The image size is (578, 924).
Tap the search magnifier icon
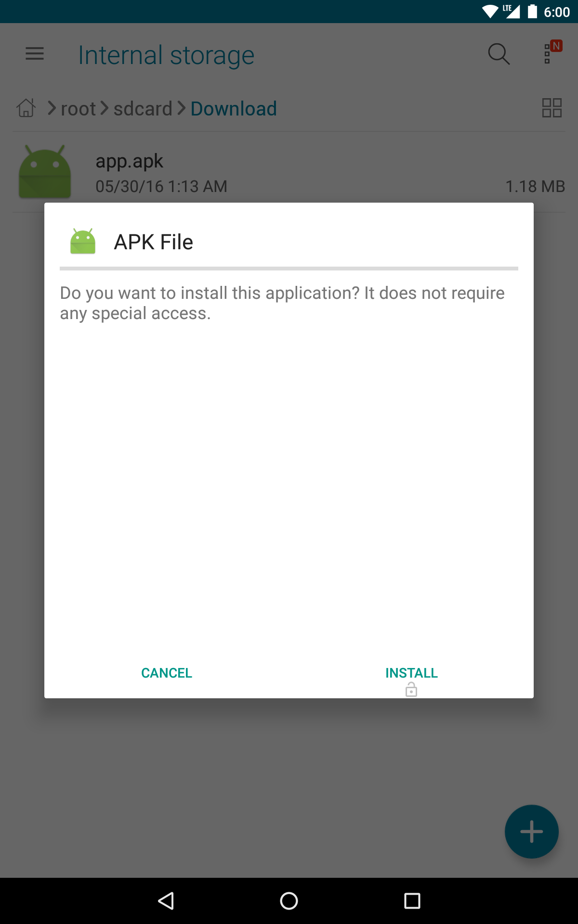(x=499, y=54)
